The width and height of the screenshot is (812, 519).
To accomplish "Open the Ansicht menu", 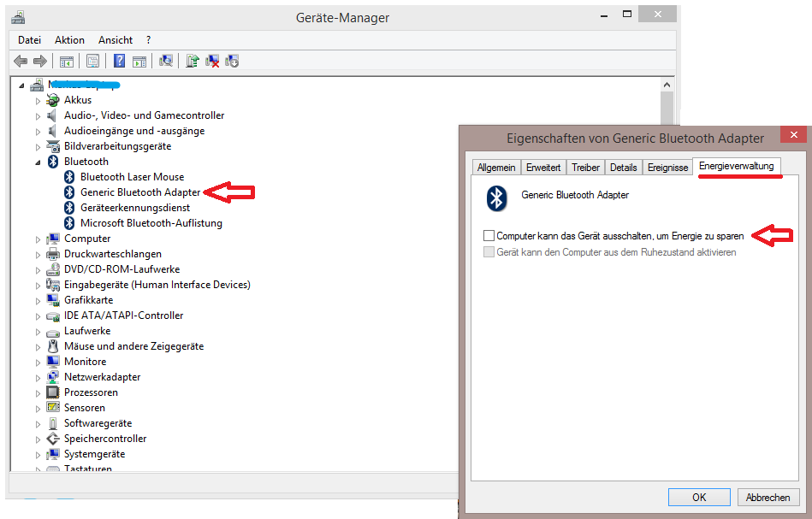I will pyautogui.click(x=116, y=40).
